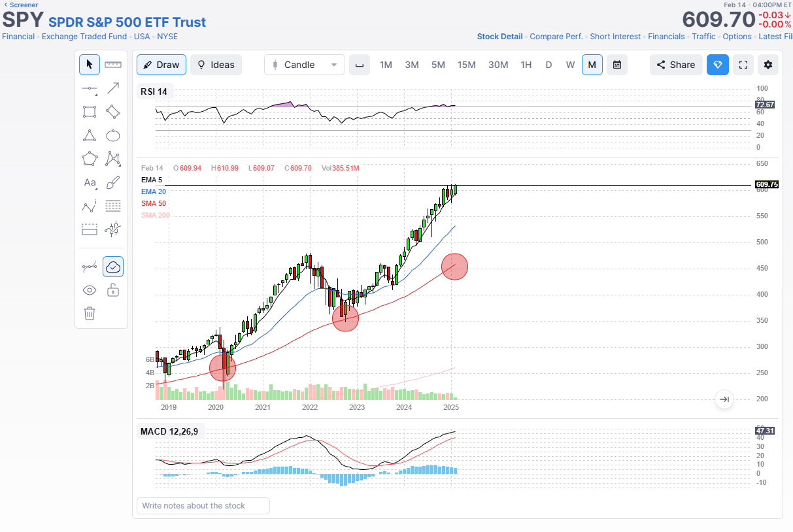Pick the triangle shape tool
This screenshot has height=532, width=793.
90,135
